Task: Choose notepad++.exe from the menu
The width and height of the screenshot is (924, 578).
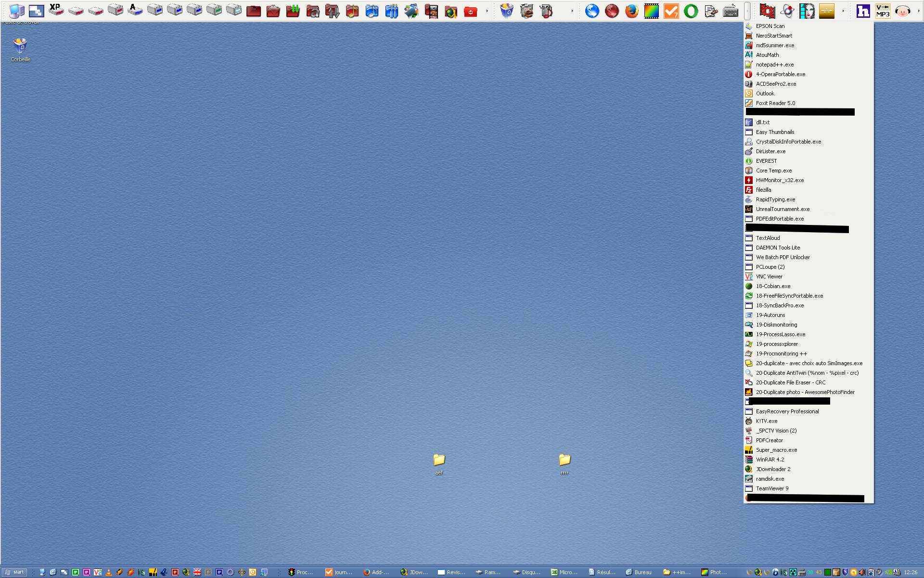Action: [808, 65]
